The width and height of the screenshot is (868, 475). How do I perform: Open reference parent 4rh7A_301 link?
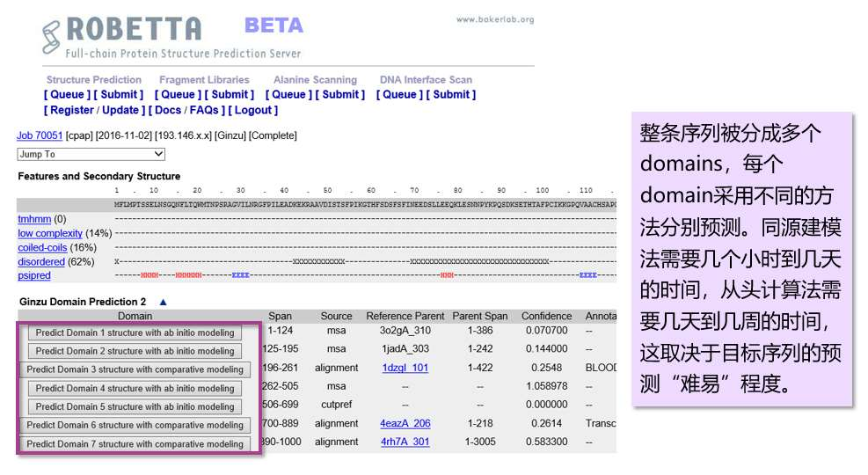point(405,442)
